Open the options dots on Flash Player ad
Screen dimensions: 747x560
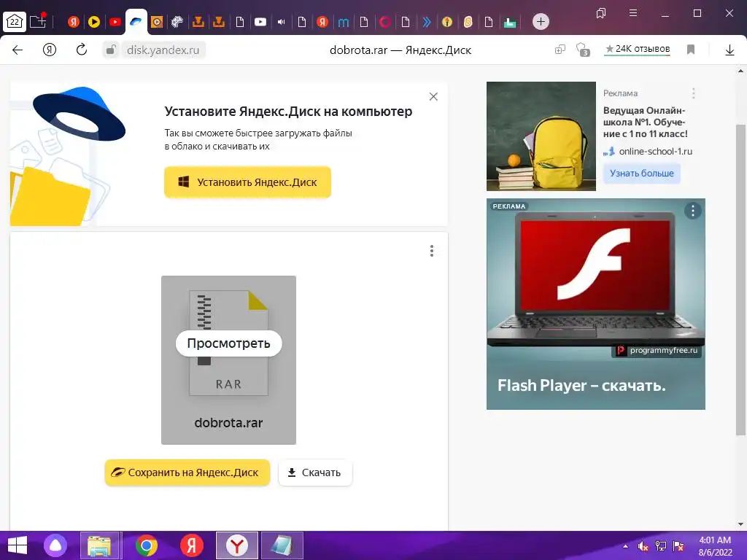(693, 211)
